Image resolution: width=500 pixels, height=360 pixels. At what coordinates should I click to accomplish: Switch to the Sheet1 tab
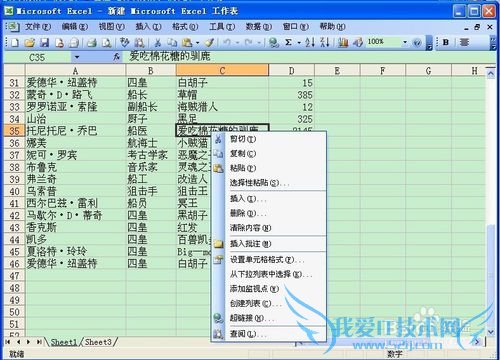click(64, 342)
